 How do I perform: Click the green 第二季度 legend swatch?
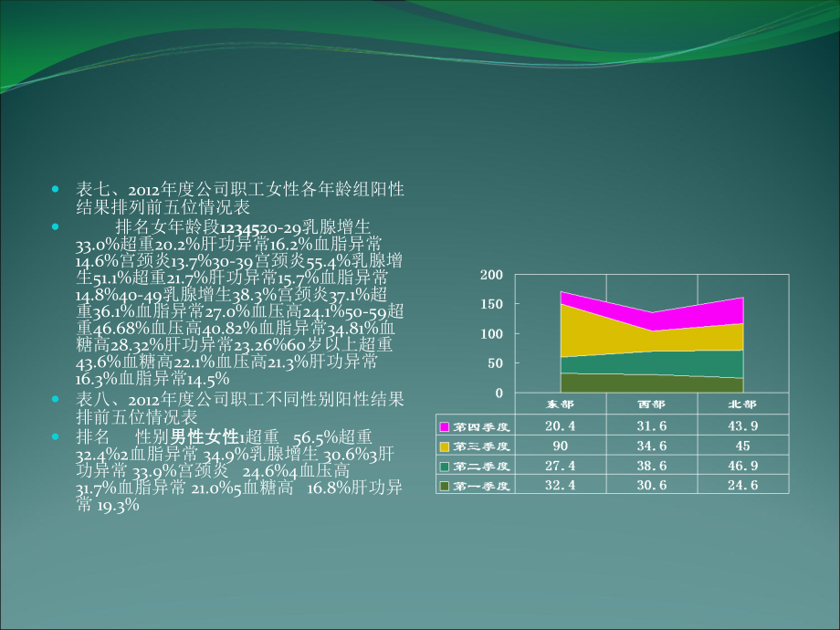coord(444,467)
